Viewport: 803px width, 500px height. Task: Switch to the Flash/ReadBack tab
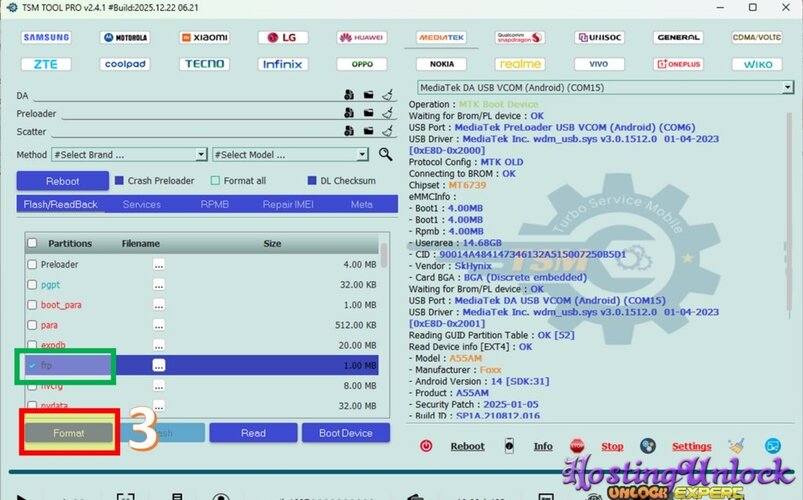pyautogui.click(x=60, y=204)
